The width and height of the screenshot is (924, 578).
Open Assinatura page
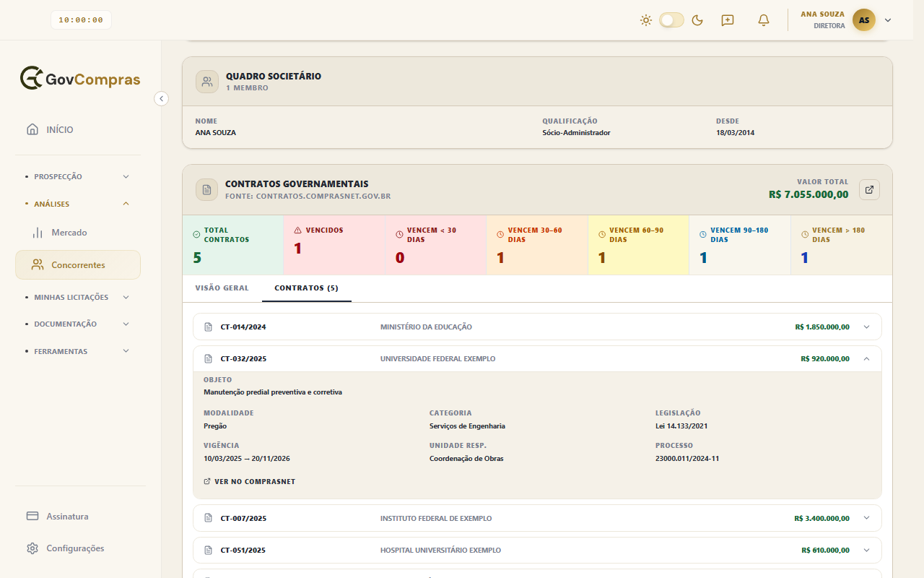tap(78, 517)
